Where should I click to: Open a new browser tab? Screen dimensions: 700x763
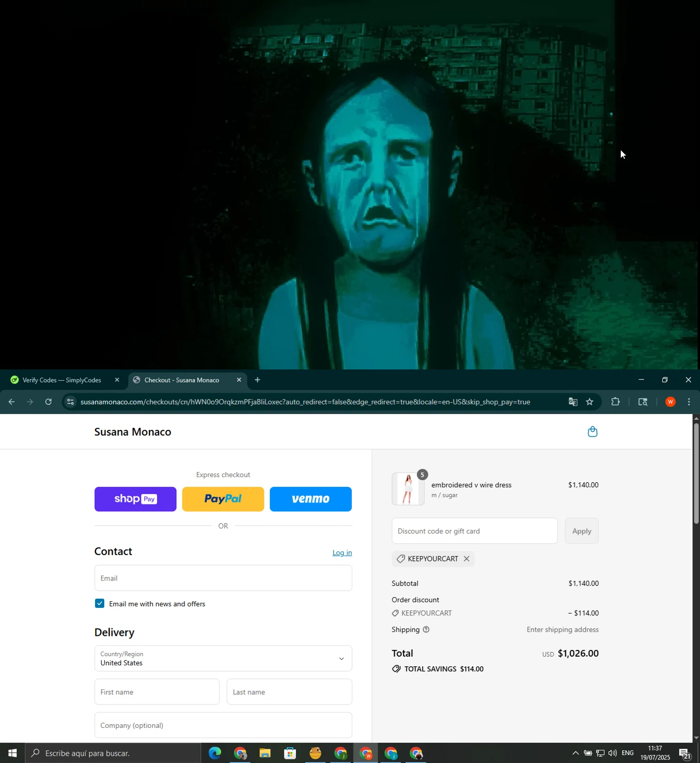pos(257,380)
